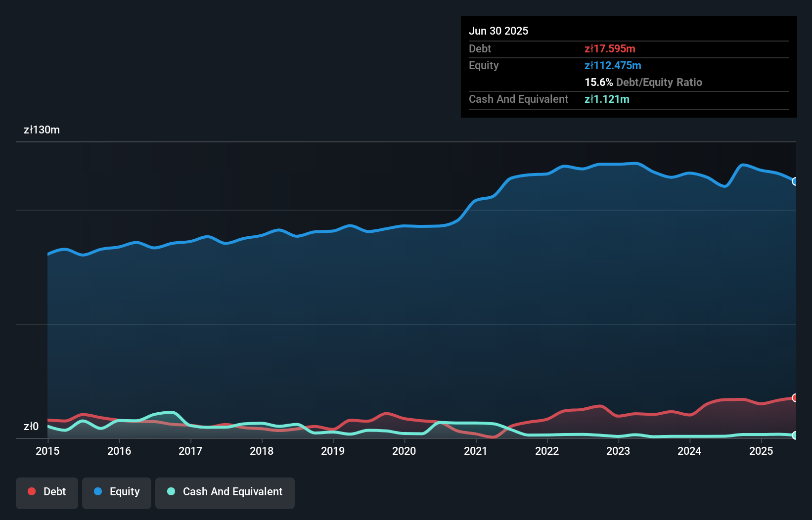The height and width of the screenshot is (520, 812).
Task: Toggle the Debt series in the legend
Action: coord(46,492)
